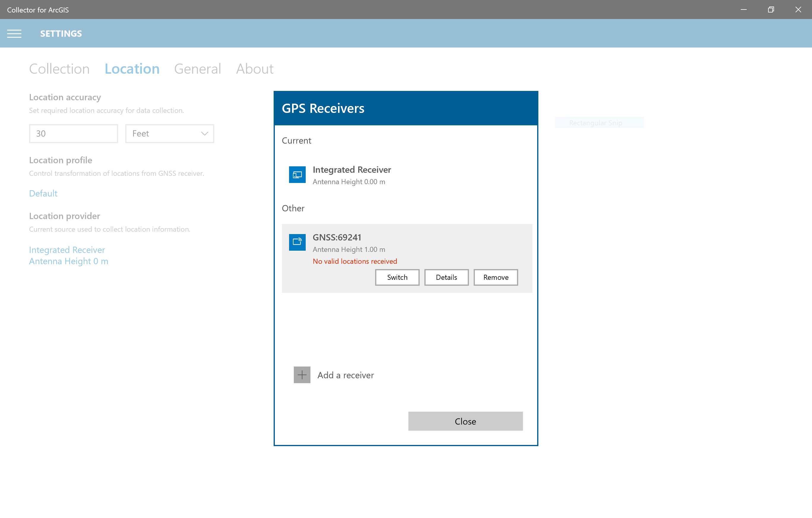This screenshot has height=518, width=812.
Task: Select the Location tab
Action: coord(132,69)
